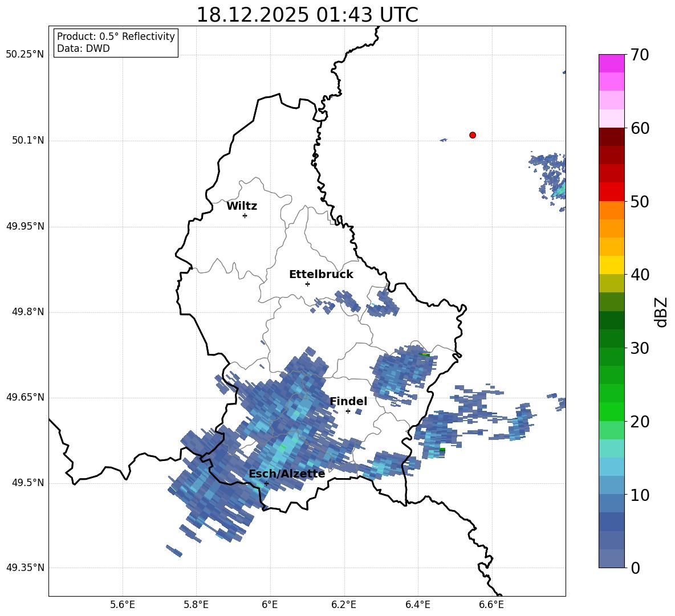The width and height of the screenshot is (675, 616).
Task: Click the red dot radar site marker
Action: pyautogui.click(x=472, y=135)
